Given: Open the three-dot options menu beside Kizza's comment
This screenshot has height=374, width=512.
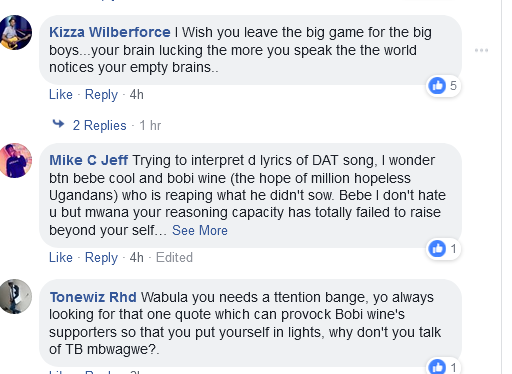Looking at the screenshot, I should (481, 50).
